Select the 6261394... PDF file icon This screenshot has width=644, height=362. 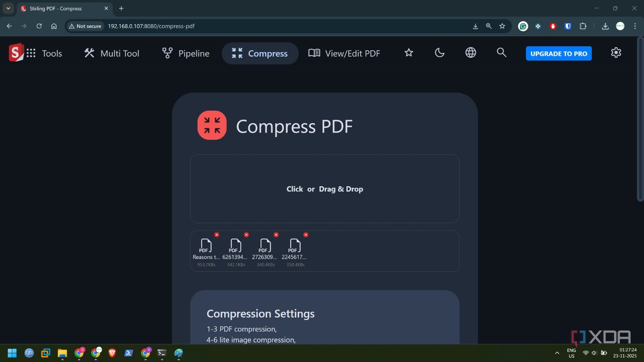[x=236, y=245]
